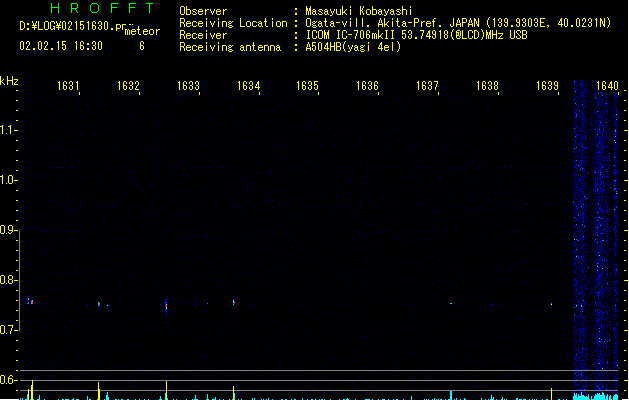Click the 1.0 kHz frequency label
629x400 pixels.
tap(7, 180)
